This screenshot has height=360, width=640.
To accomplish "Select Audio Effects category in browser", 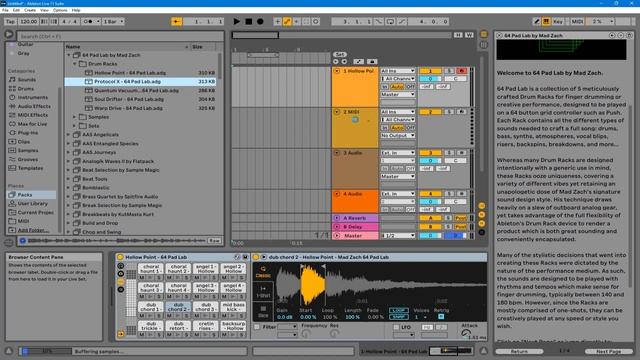I will coord(34,106).
